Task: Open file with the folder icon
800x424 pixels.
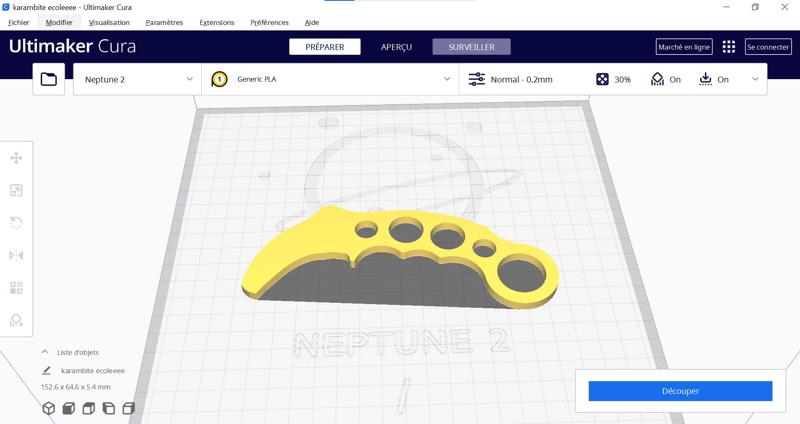Action: 48,79
